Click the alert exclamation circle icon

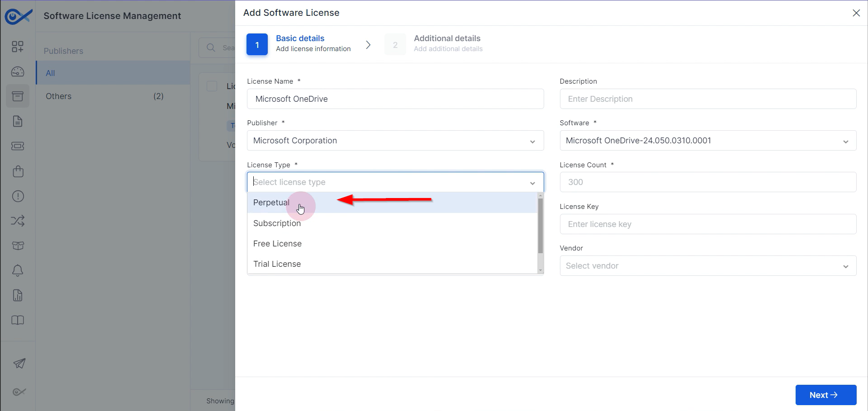[18, 196]
